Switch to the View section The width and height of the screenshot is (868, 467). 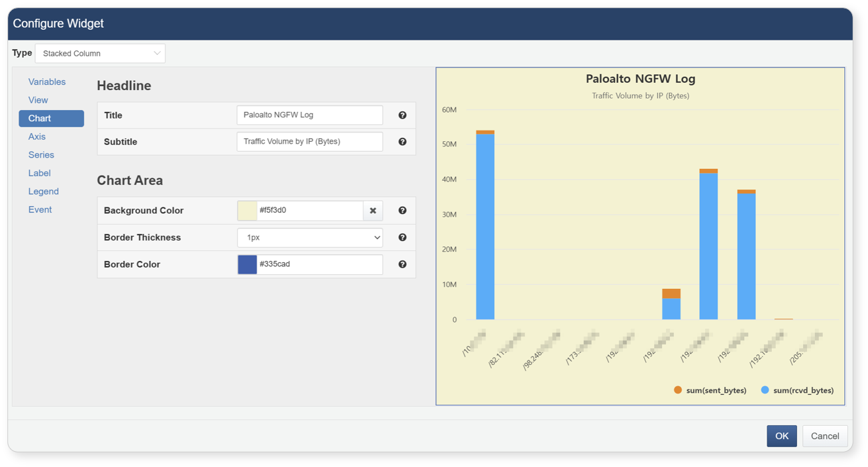[38, 100]
